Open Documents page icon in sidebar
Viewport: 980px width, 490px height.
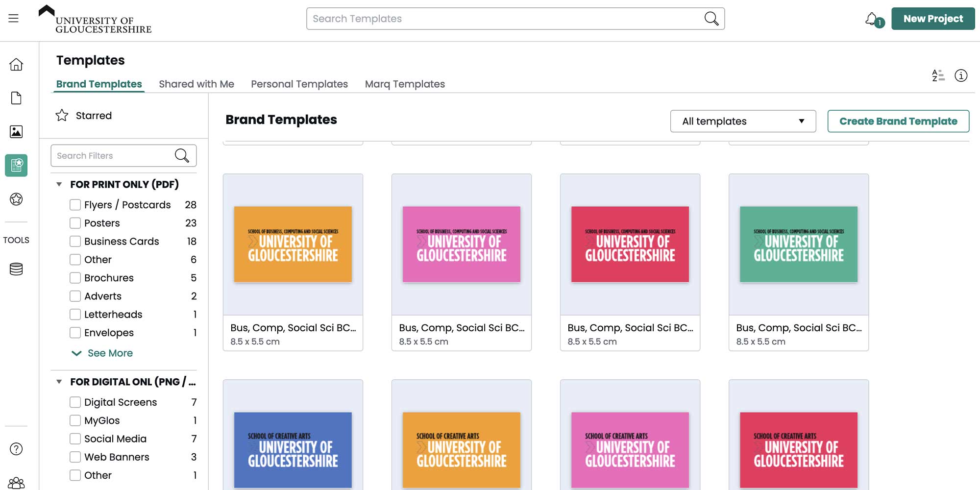(16, 98)
